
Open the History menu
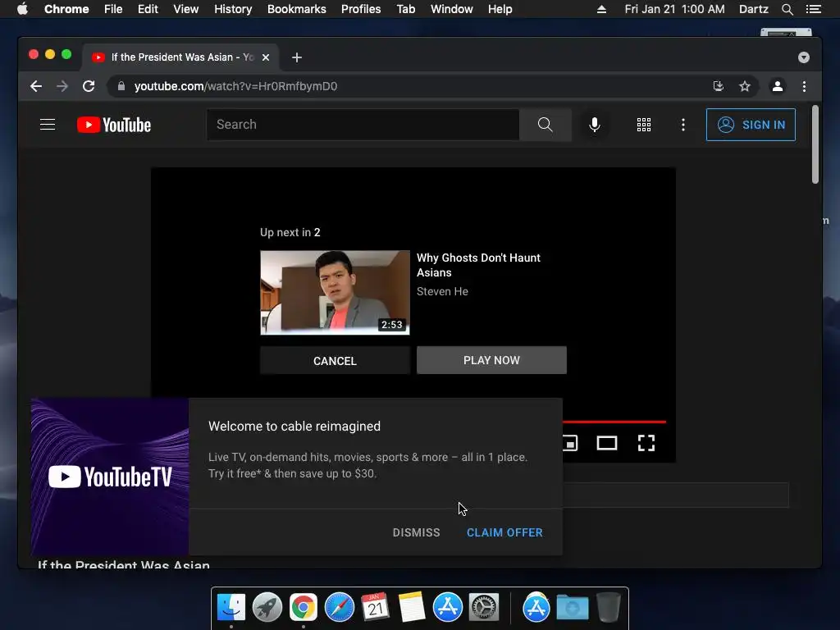[233, 9]
